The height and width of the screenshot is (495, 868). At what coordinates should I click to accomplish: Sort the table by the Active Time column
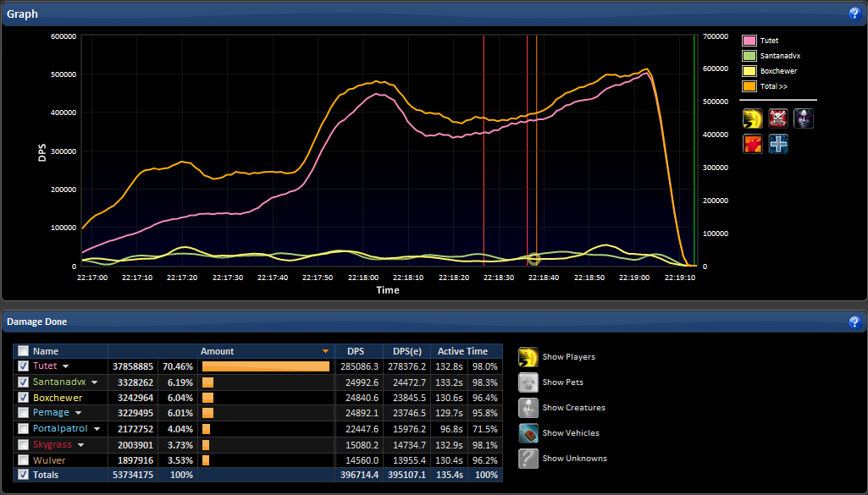[x=462, y=351]
